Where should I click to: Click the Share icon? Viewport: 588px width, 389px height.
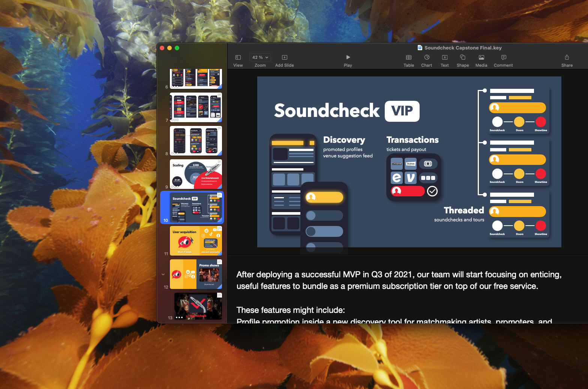(x=567, y=57)
